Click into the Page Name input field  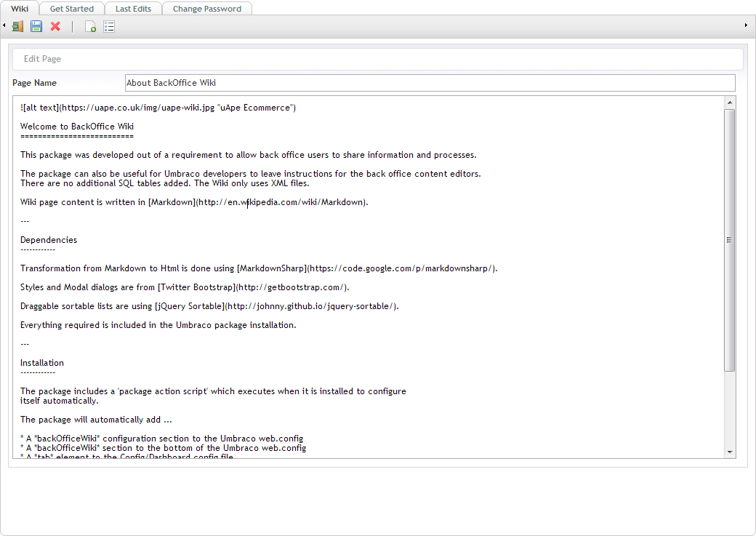(x=430, y=83)
